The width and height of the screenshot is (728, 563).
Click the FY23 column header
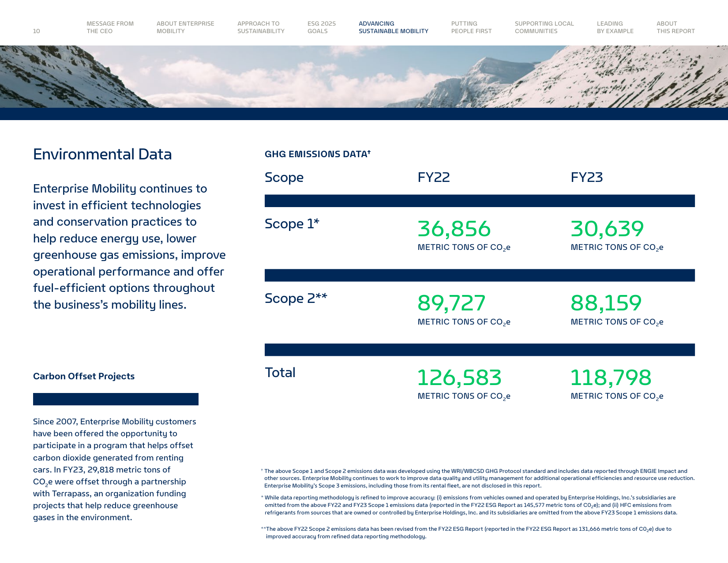[587, 178]
